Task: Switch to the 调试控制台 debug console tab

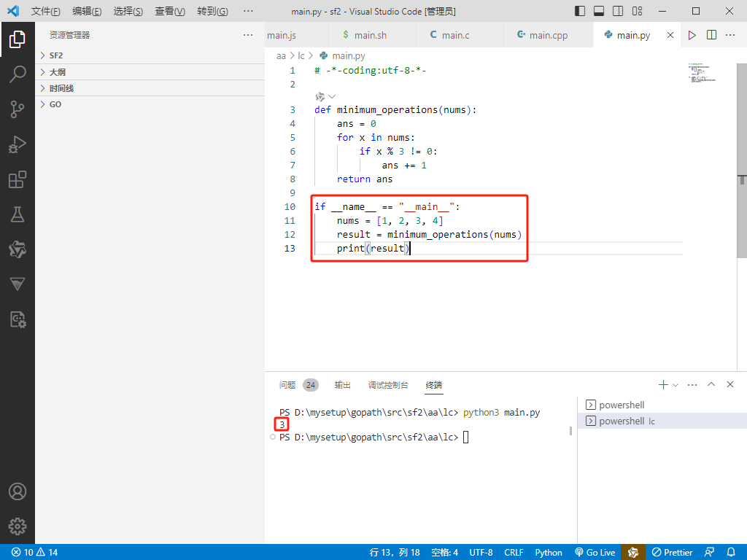Action: (388, 385)
